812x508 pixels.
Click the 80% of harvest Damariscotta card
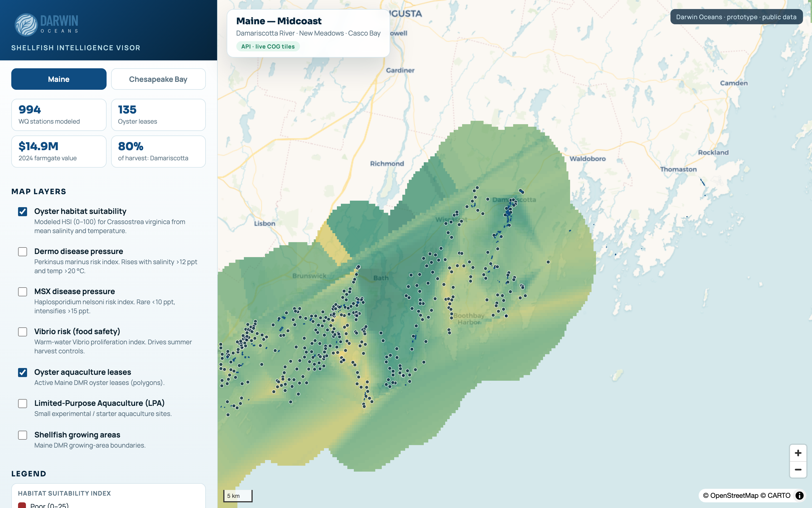(158, 152)
